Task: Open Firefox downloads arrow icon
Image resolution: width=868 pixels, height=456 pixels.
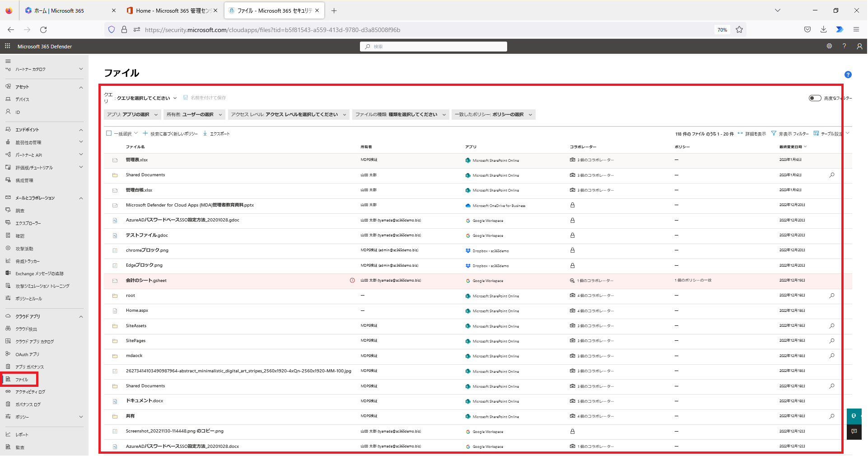Action: [823, 29]
